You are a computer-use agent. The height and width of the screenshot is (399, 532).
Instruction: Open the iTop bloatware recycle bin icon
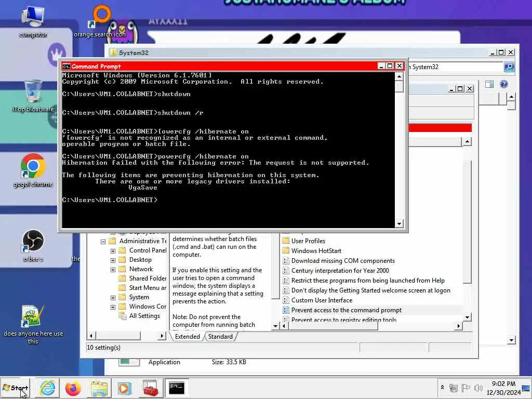click(x=33, y=96)
